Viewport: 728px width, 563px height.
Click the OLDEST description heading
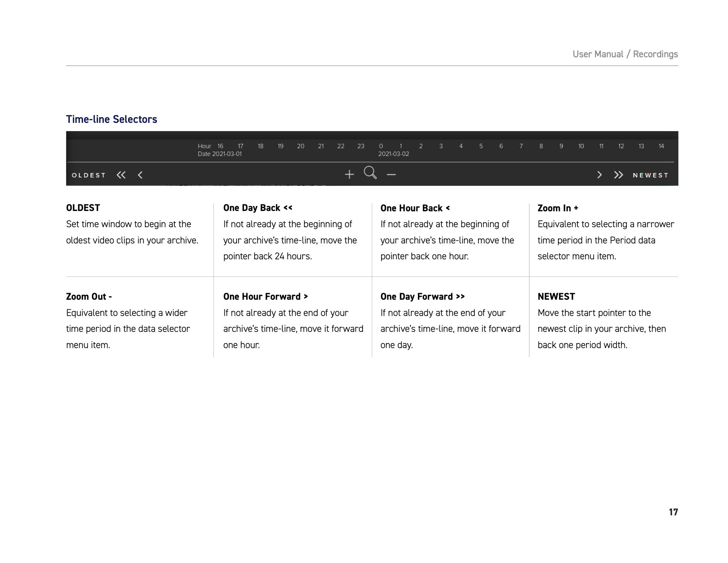tap(83, 208)
